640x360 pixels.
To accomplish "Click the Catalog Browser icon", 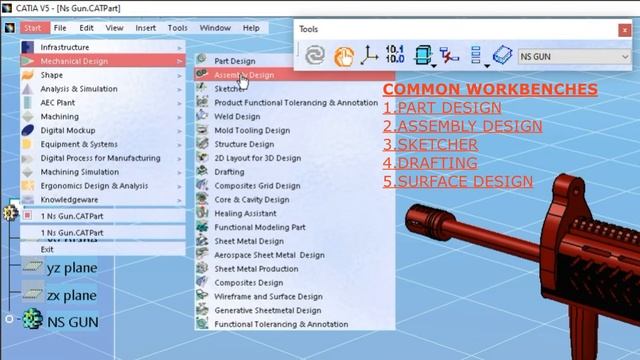I will tap(476, 55).
